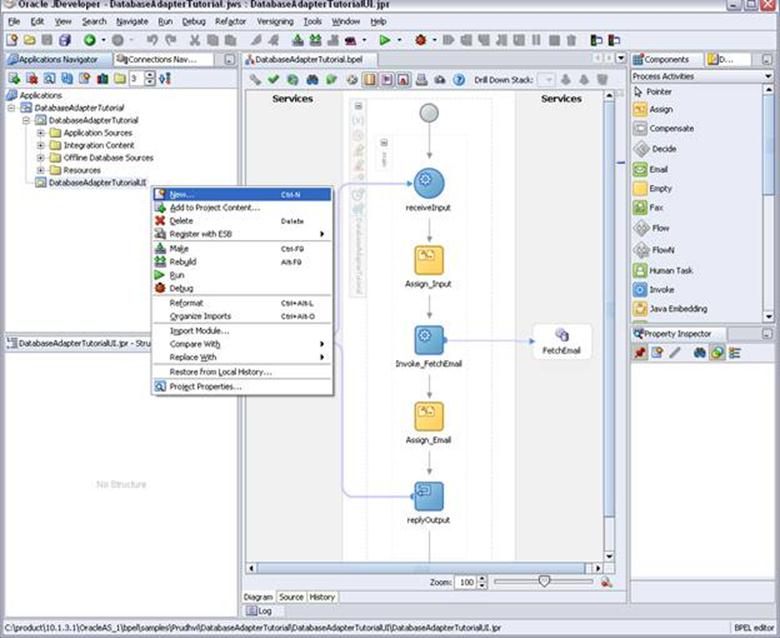The width and height of the screenshot is (780, 638).
Task: Open the Components panel tab
Action: point(667,59)
